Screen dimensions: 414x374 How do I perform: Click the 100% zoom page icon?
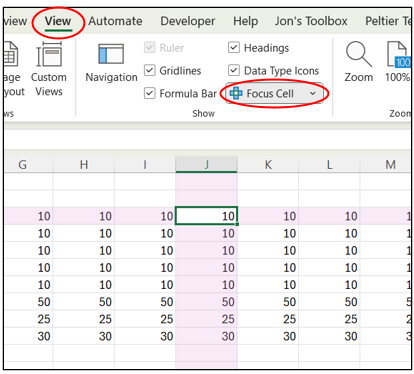pos(398,54)
